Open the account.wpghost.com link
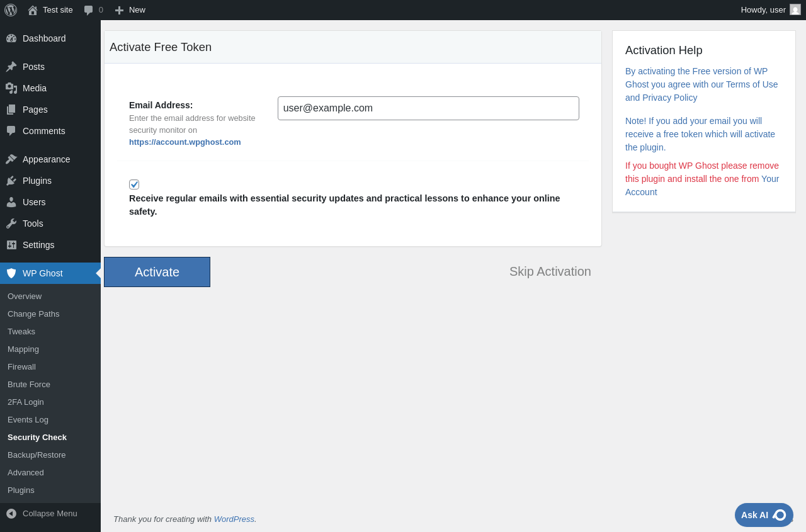This screenshot has height=532, width=806. [184, 142]
